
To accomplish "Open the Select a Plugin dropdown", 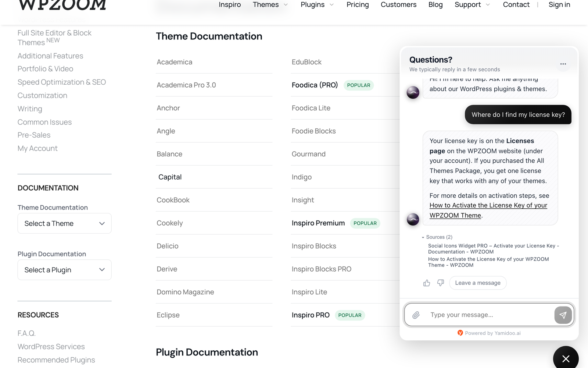I will (64, 270).
